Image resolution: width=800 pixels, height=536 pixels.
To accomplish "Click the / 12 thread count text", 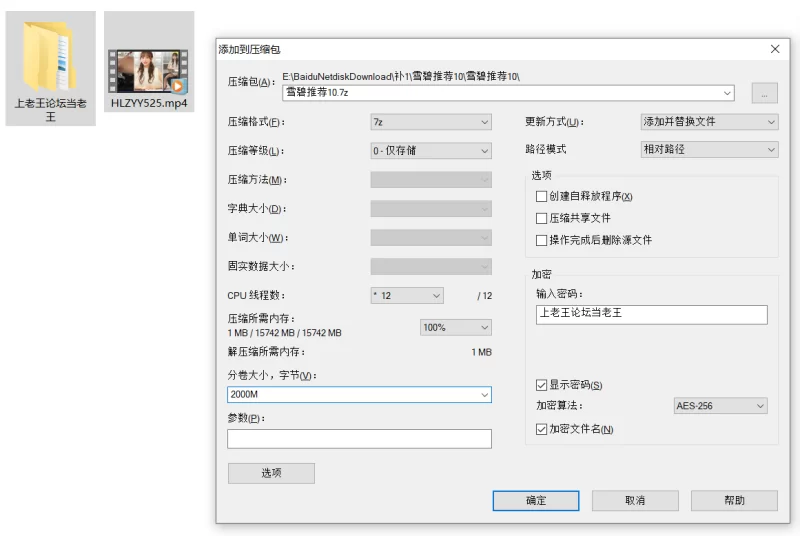I will 485,296.
